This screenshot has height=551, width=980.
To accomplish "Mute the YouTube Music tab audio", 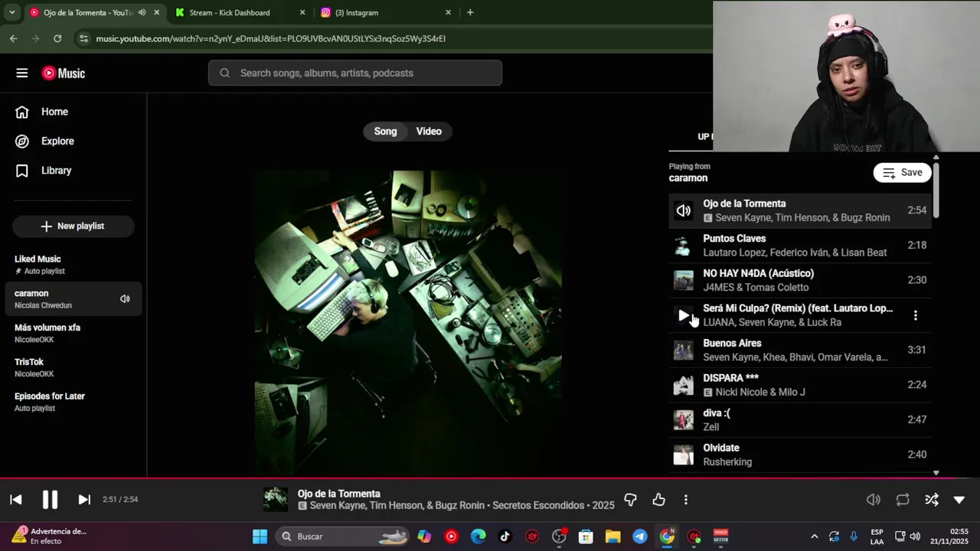I will (142, 12).
